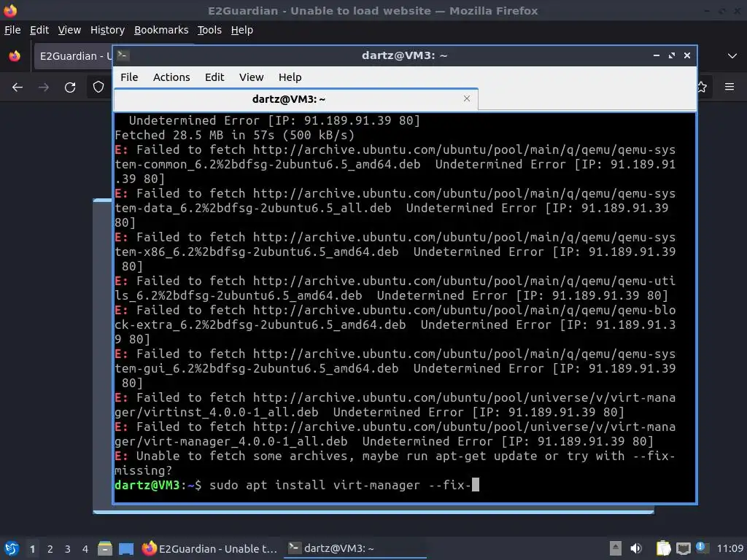Close the terminal window
Image resolution: width=747 pixels, height=560 pixels.
pos(687,55)
